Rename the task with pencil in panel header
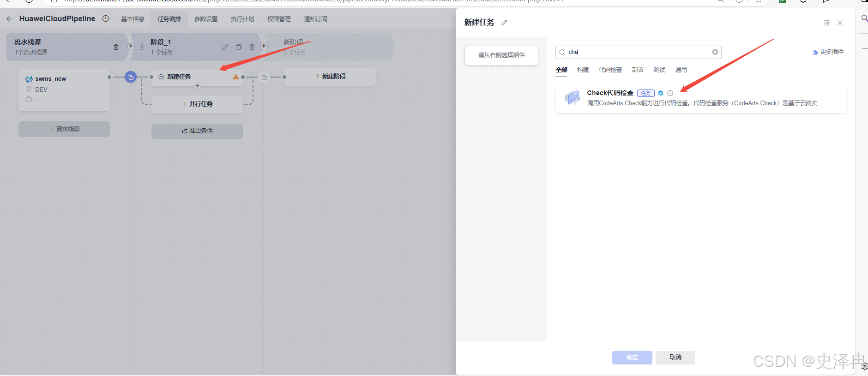This screenshot has height=376, width=868. coord(504,23)
